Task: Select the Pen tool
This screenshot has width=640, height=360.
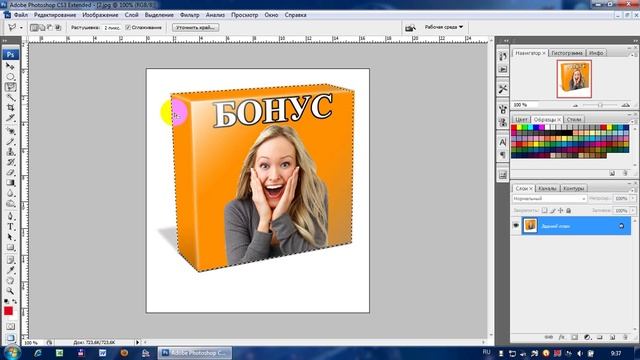Action: [10, 216]
